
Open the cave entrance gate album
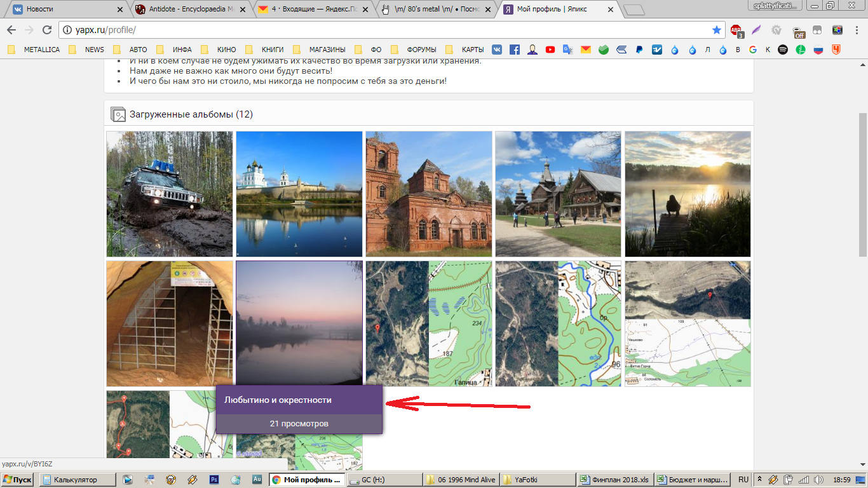click(x=170, y=323)
